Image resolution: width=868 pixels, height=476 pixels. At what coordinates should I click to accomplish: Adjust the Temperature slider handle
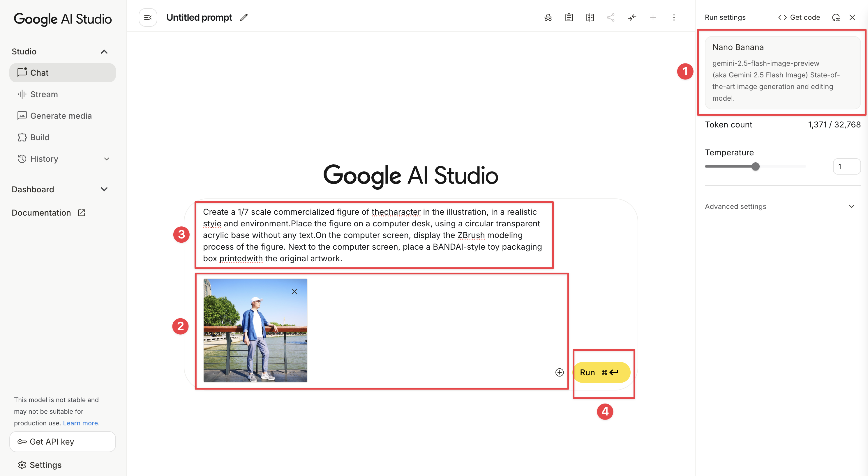[756, 166]
